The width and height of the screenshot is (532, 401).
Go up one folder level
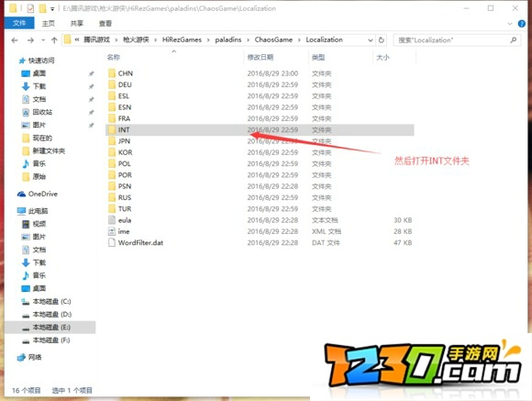[54, 40]
